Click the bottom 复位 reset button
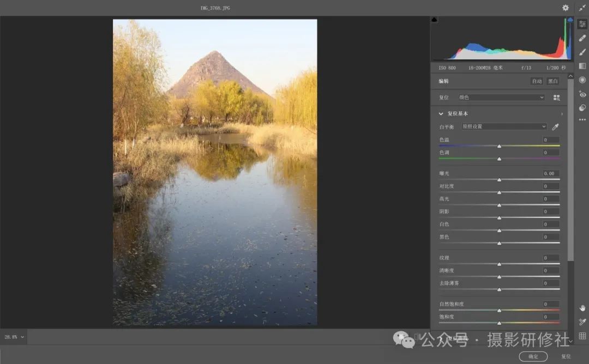This screenshot has height=364, width=589. [566, 356]
